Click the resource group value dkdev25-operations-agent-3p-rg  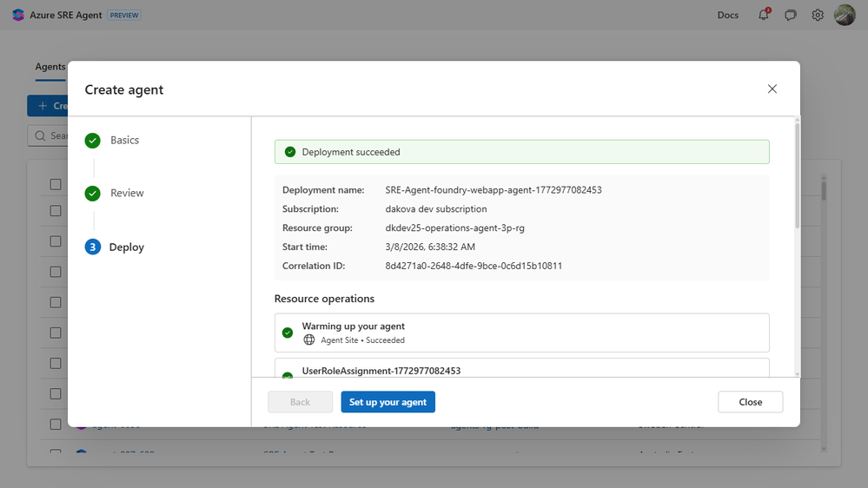(x=455, y=228)
